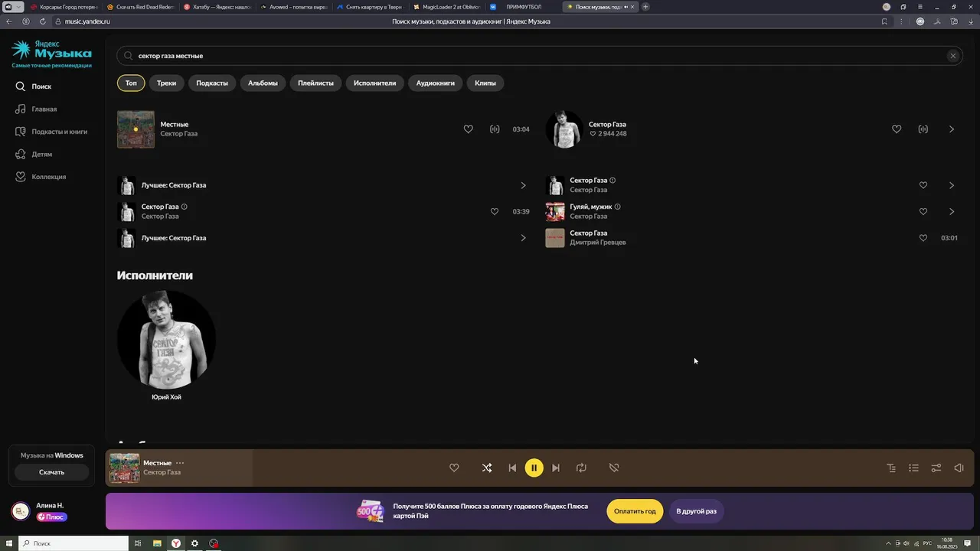
Task: Skip to next track
Action: pyautogui.click(x=556, y=468)
